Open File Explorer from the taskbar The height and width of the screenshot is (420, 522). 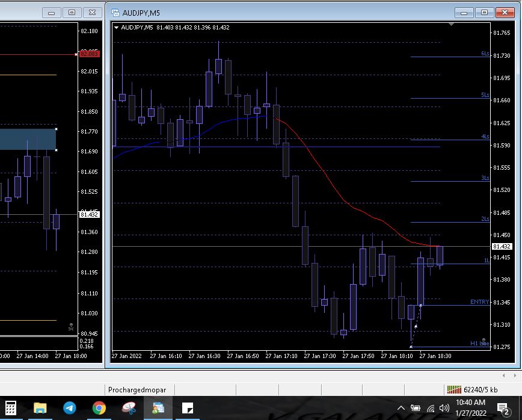[40, 408]
